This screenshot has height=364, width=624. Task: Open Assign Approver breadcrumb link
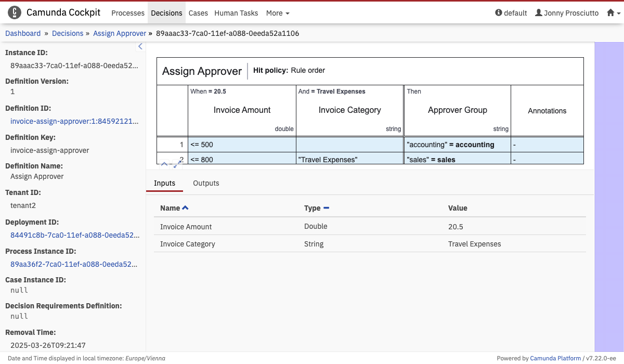pos(120,33)
